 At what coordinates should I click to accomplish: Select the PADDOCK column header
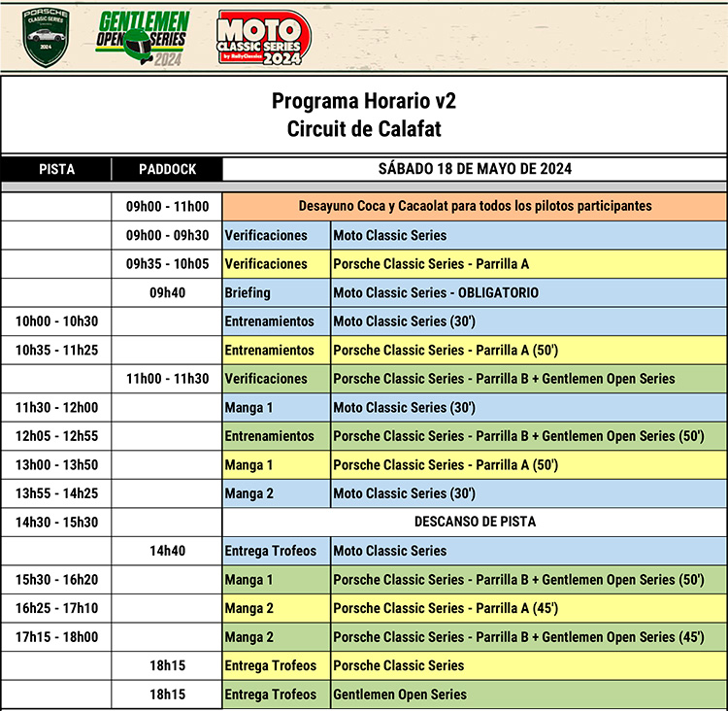167,169
